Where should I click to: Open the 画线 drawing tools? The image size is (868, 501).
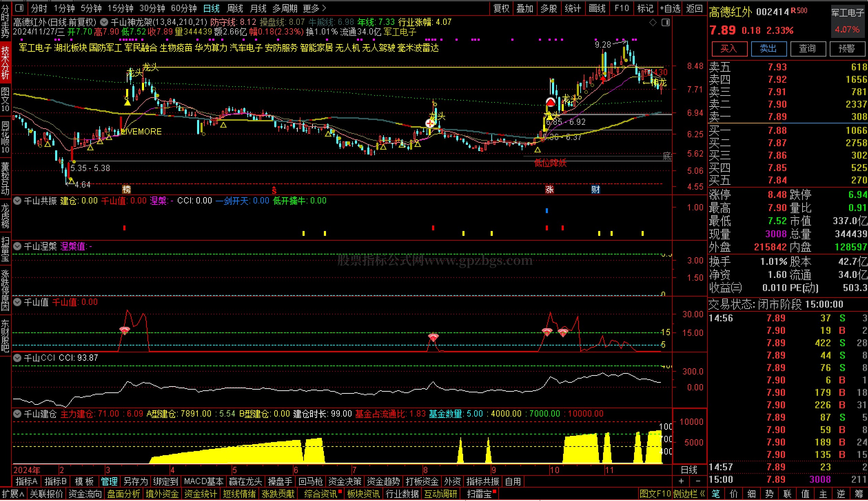click(x=597, y=8)
